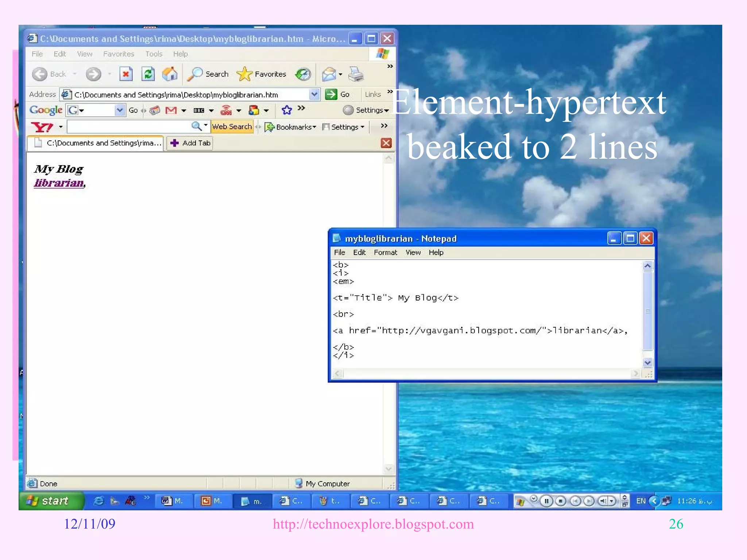This screenshot has width=747, height=560.
Task: Click the Print icon
Action: pos(356,74)
